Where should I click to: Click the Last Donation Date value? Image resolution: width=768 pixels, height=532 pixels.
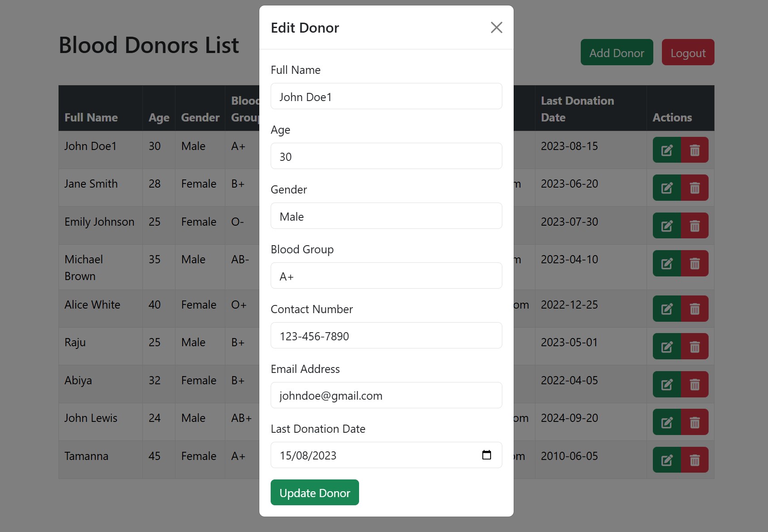click(308, 455)
